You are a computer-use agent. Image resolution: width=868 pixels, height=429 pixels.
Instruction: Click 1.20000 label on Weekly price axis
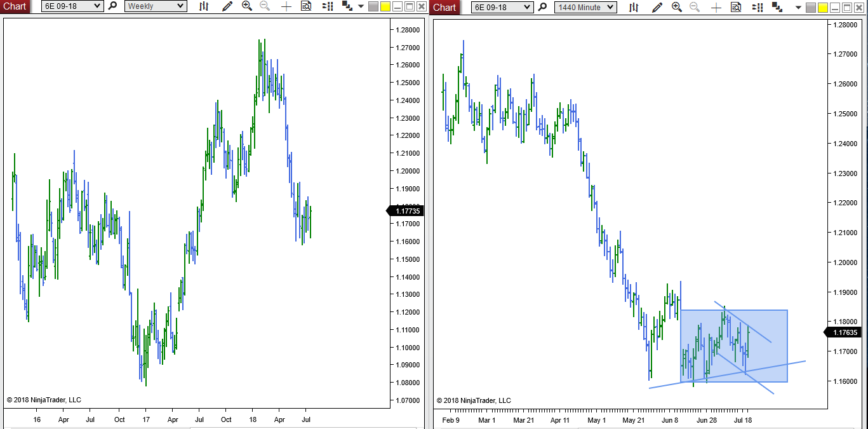[408, 171]
